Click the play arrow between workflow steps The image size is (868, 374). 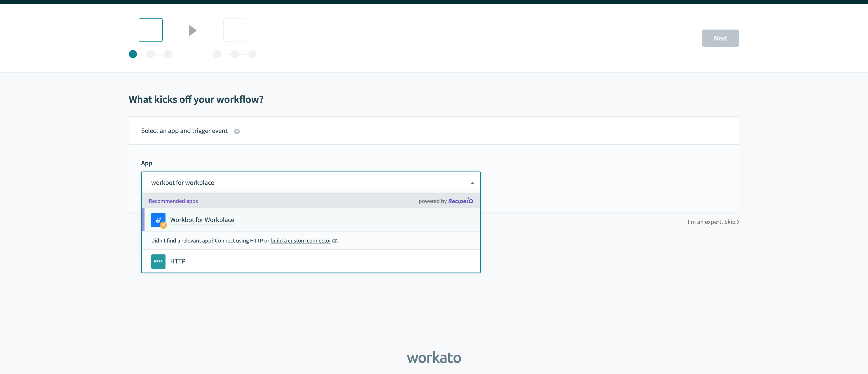192,30
